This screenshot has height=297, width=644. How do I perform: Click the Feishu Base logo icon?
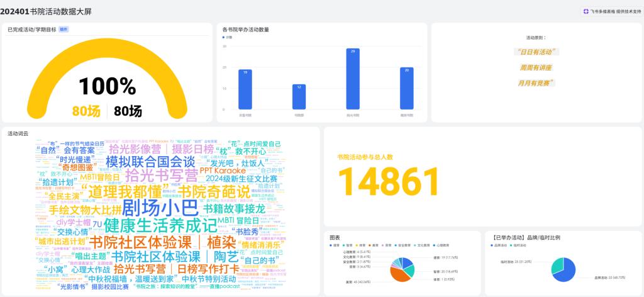pyautogui.click(x=586, y=11)
